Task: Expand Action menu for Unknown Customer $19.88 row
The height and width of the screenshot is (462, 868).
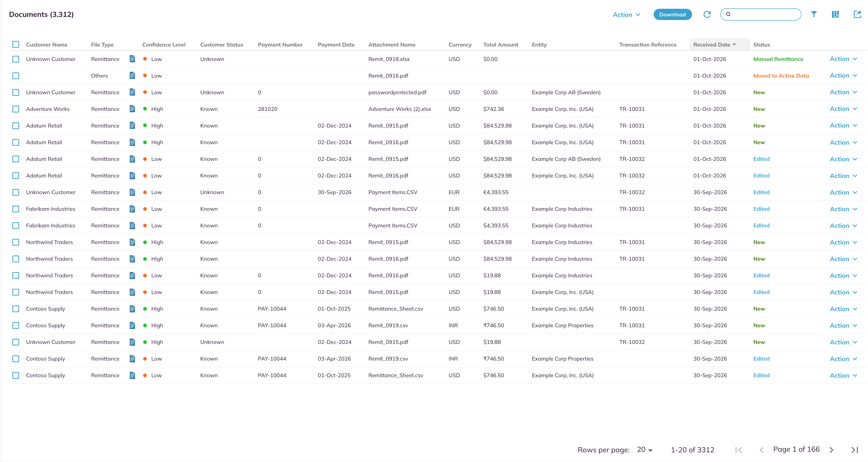Action: tap(843, 342)
